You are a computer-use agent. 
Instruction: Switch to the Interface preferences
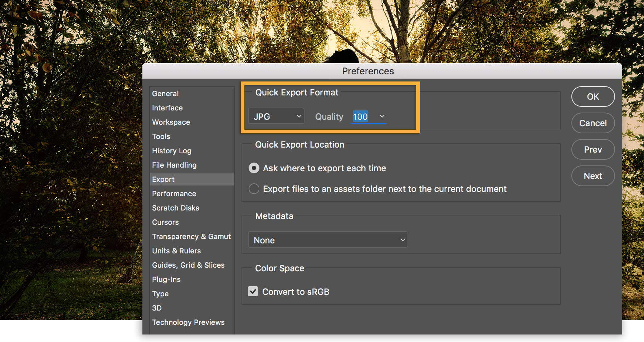pos(167,108)
